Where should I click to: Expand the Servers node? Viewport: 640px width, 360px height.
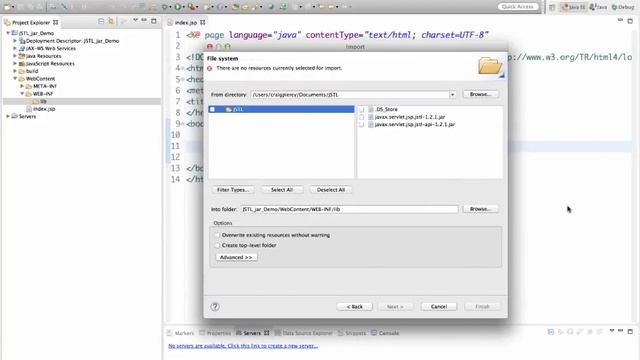[8, 116]
